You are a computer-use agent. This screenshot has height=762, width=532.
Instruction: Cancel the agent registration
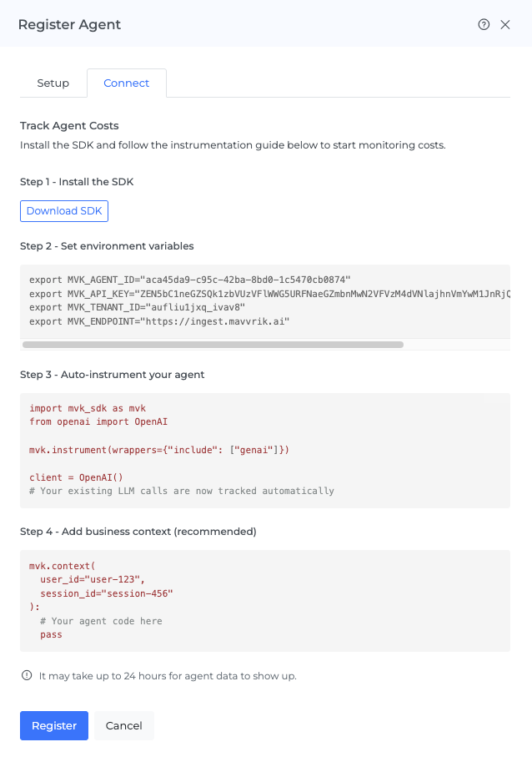point(124,725)
